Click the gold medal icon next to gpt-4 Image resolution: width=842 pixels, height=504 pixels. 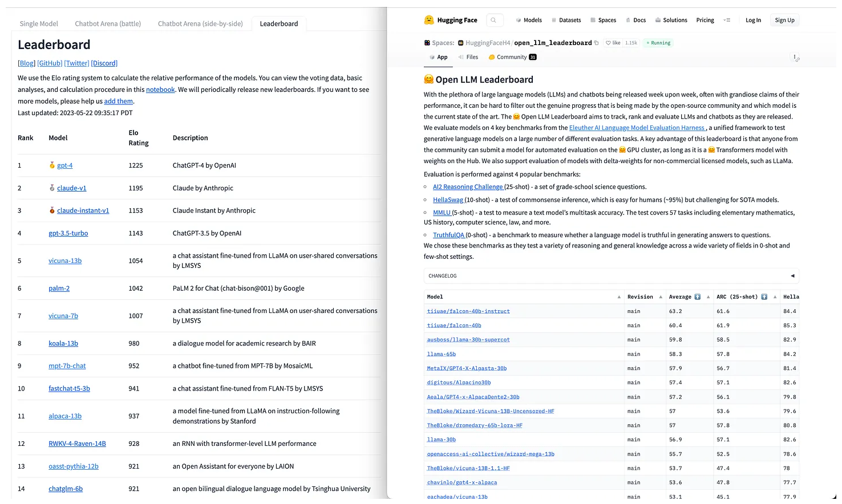point(52,165)
